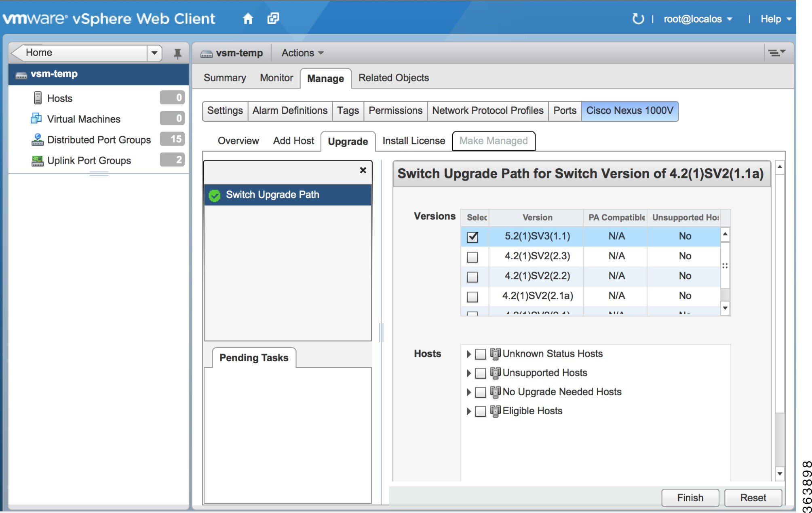Tick the Eligible Hosts checkbox
The image size is (812, 513).
click(480, 411)
